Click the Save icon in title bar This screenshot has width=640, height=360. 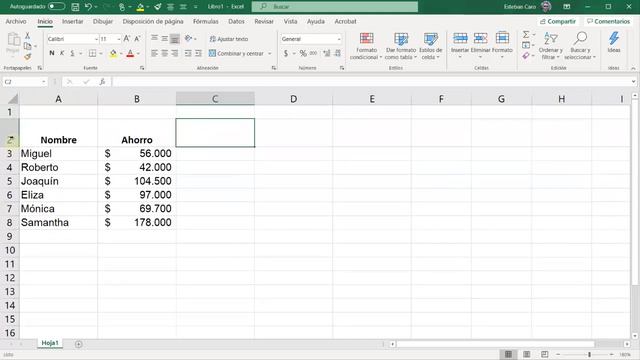75,7
